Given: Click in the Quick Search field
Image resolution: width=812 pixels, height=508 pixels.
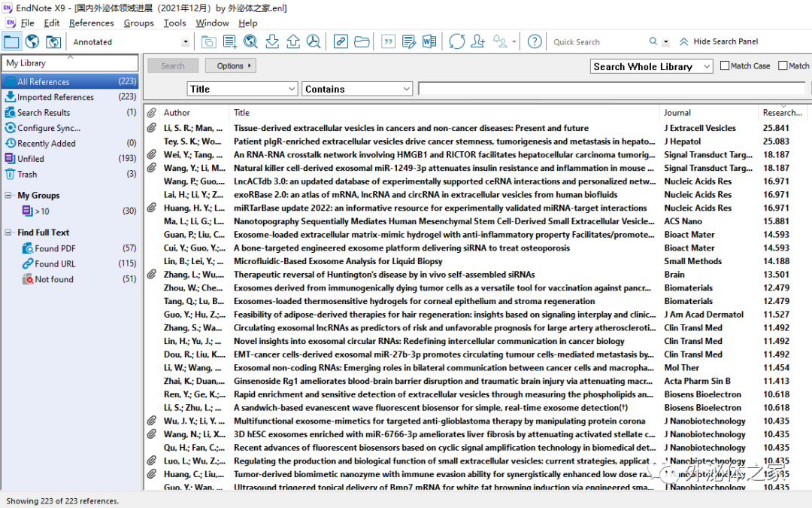Looking at the screenshot, I should point(599,42).
